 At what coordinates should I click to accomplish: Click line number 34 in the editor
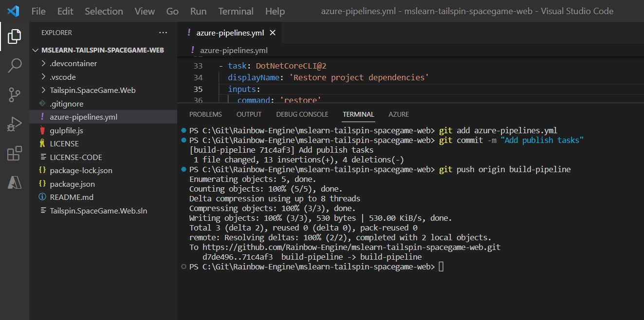198,78
